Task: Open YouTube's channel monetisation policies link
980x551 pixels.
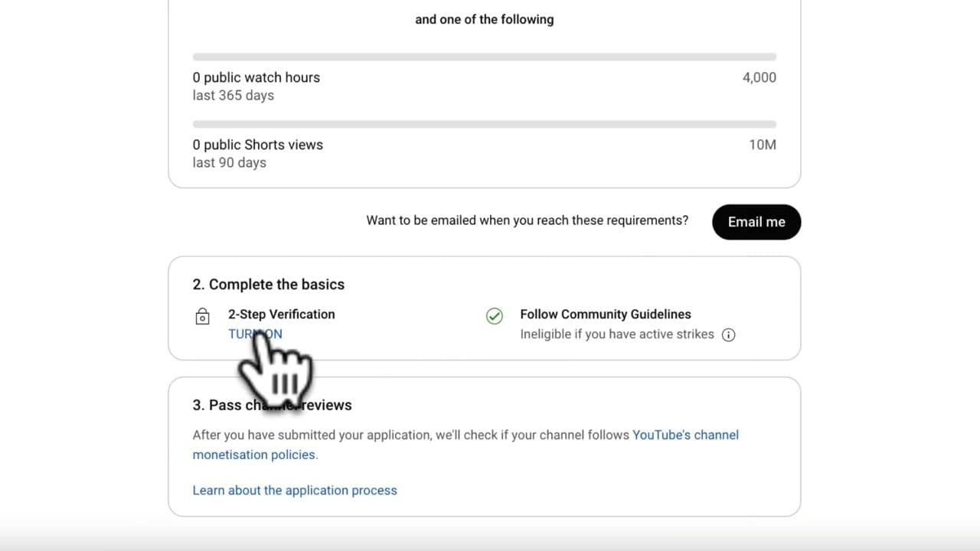Action: [685, 435]
